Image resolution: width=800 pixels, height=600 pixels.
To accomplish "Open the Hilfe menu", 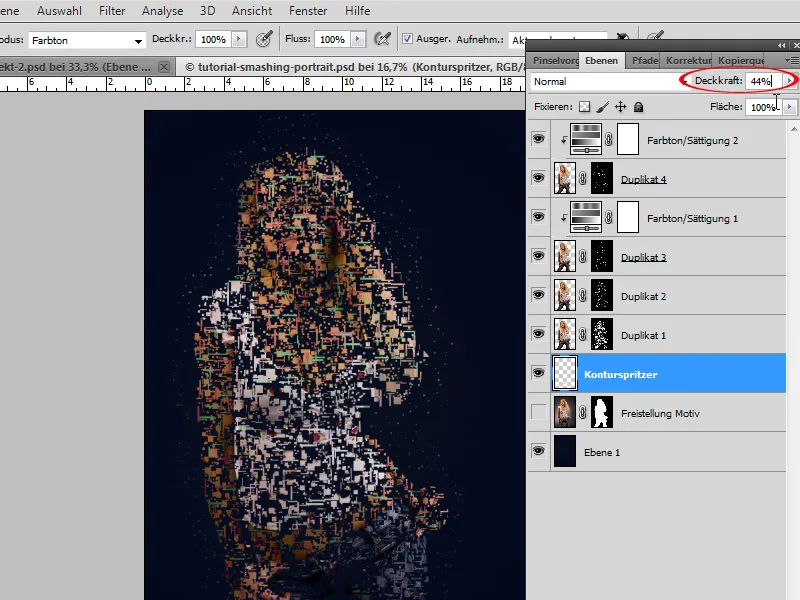I will [357, 11].
